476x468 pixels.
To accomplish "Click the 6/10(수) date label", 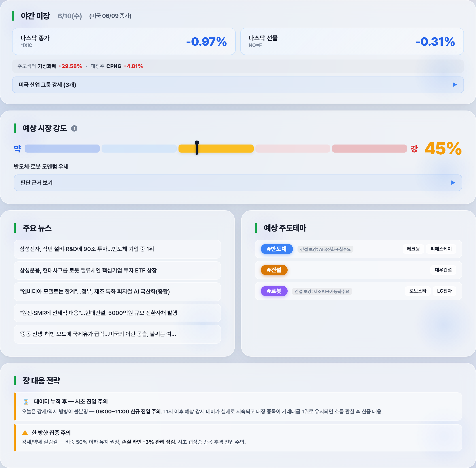I will [x=70, y=16].
